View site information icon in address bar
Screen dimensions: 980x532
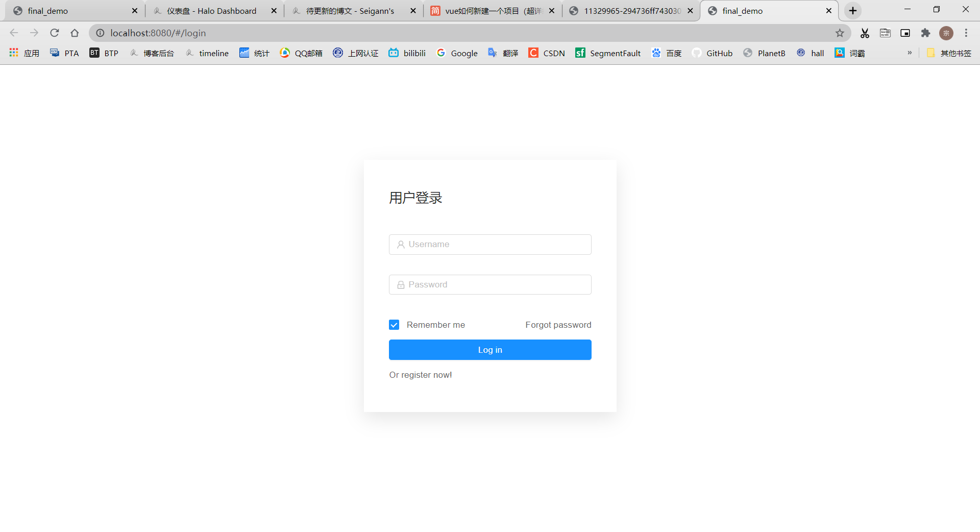pyautogui.click(x=101, y=33)
